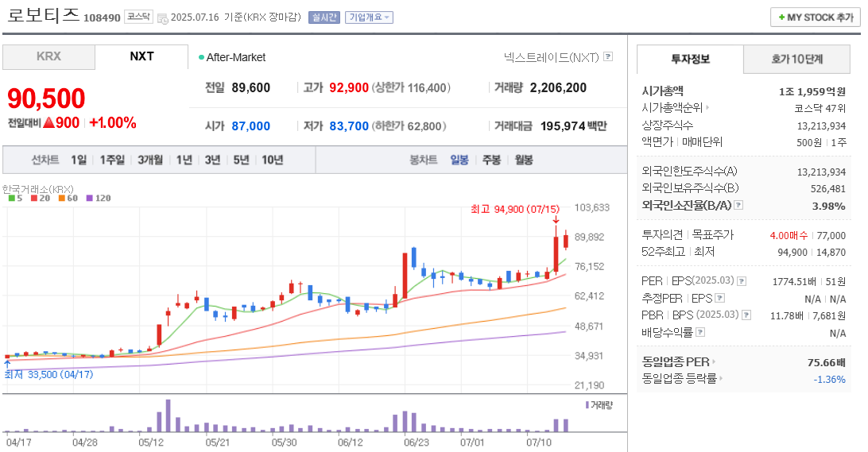Switch to the NXT tab
The image size is (868, 452).
click(x=141, y=57)
